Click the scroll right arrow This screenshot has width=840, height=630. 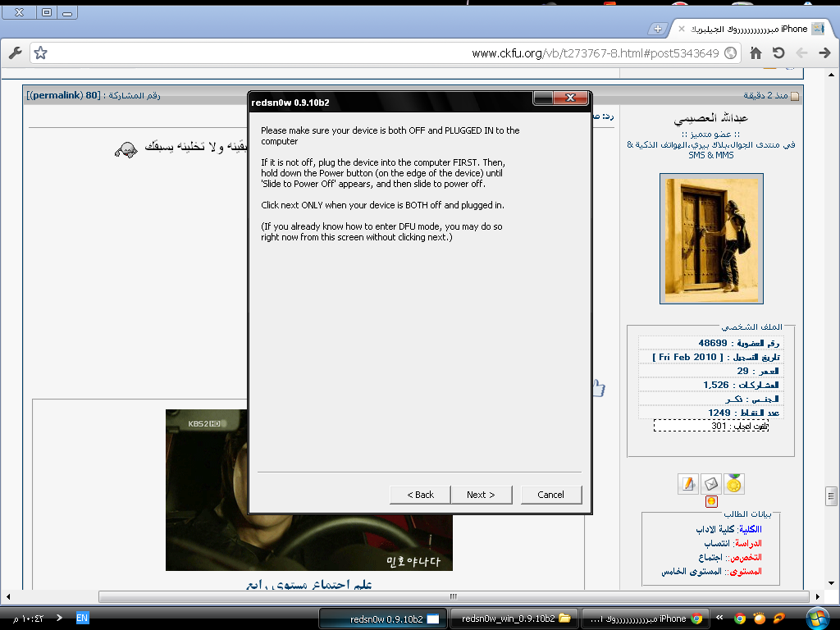pos(818,596)
